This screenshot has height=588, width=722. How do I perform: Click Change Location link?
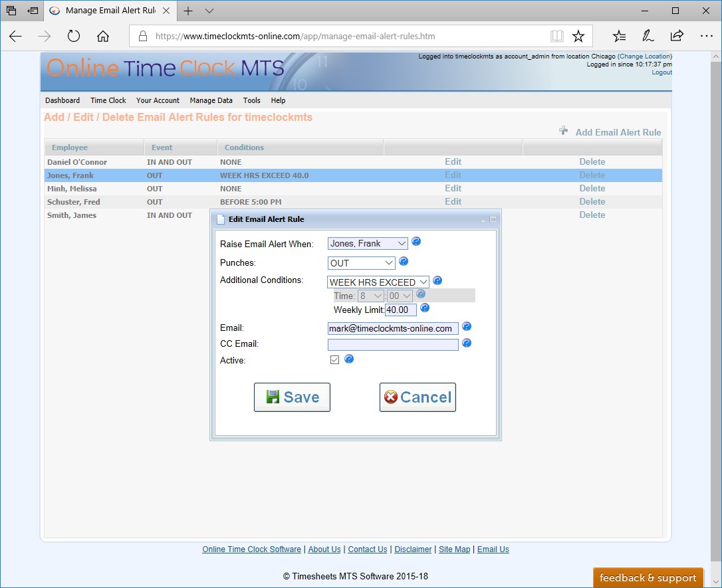pos(645,56)
